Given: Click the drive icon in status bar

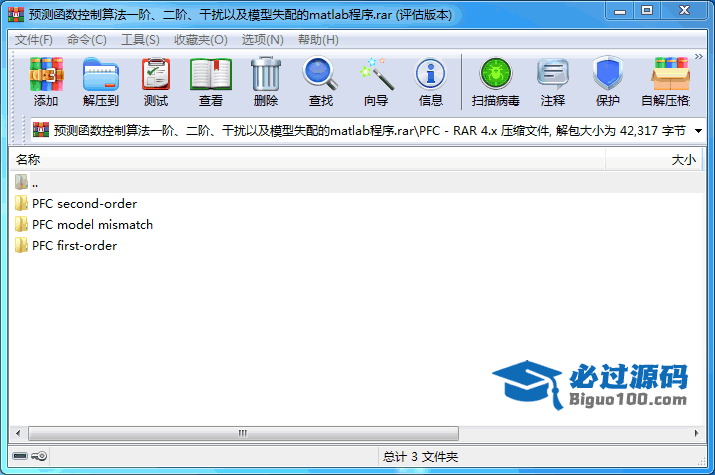Looking at the screenshot, I should (x=20, y=456).
